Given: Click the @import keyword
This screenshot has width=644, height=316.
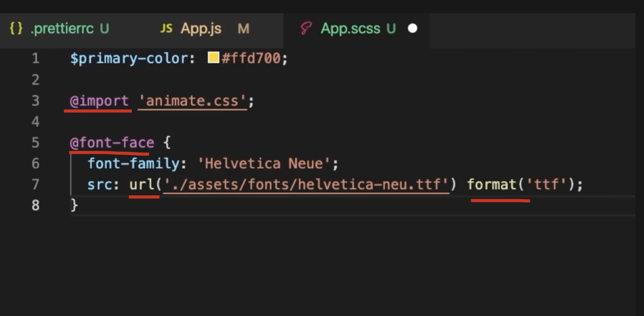Looking at the screenshot, I should pyautogui.click(x=99, y=101).
